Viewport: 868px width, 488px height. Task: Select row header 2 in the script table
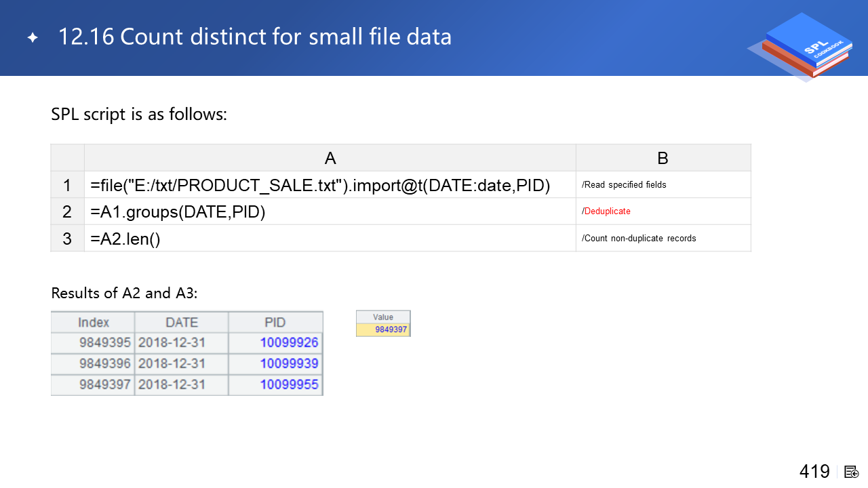point(67,211)
